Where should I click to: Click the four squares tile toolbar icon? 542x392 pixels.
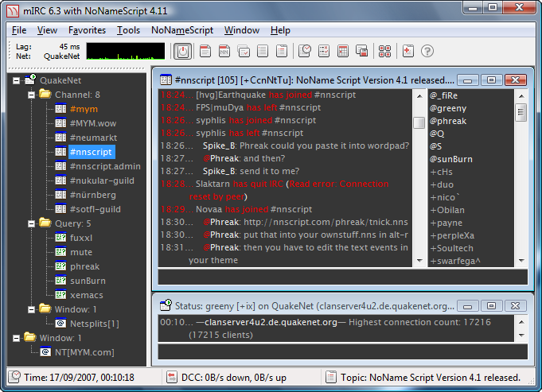(384, 51)
